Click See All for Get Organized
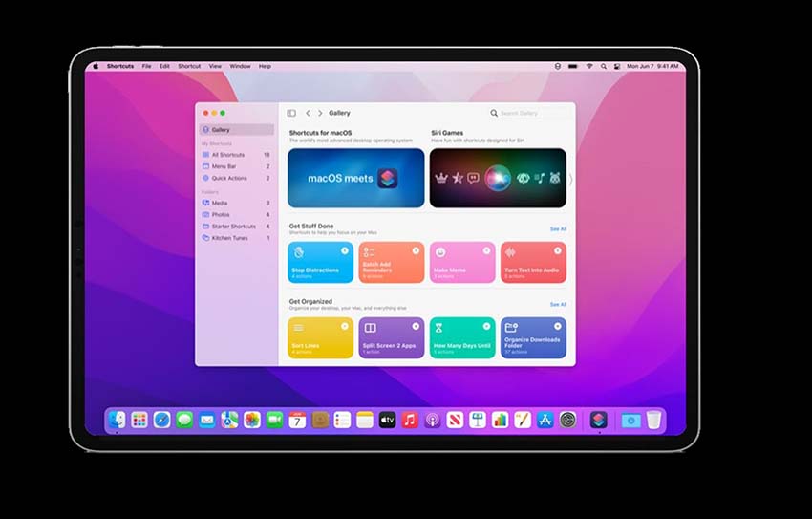The height and width of the screenshot is (519, 812). point(558,305)
